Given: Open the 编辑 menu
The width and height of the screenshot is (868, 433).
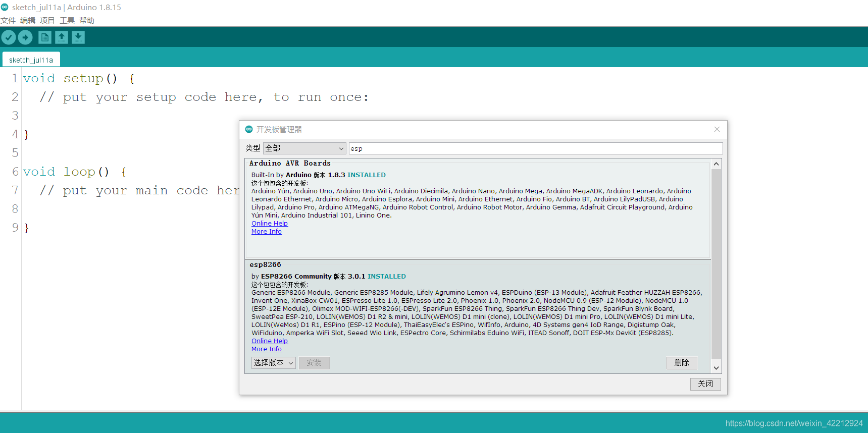Looking at the screenshot, I should pos(28,20).
